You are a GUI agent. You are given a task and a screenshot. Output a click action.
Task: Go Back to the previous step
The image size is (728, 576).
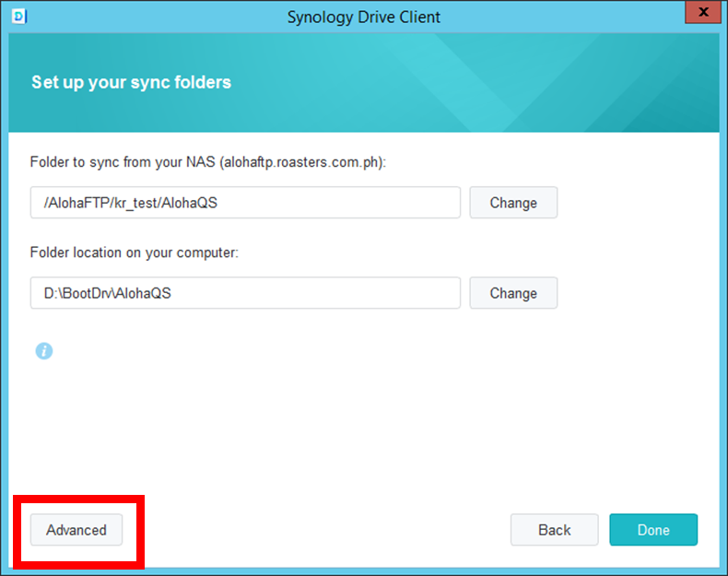tap(555, 530)
